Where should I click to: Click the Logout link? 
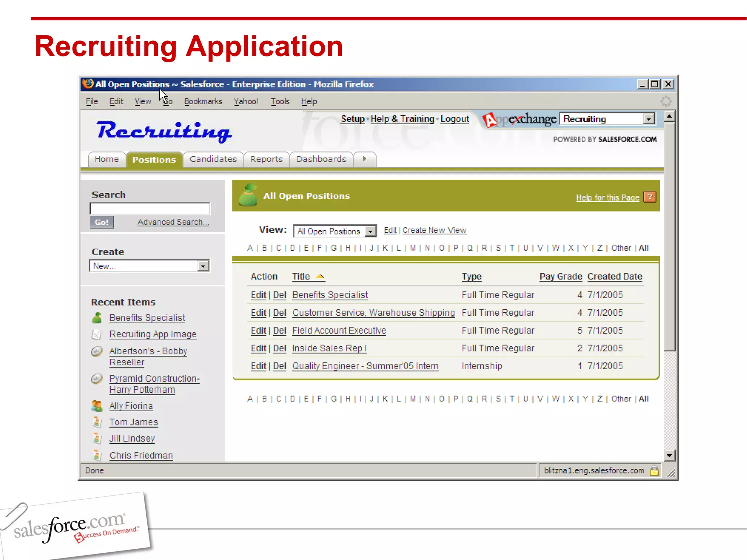click(x=455, y=119)
